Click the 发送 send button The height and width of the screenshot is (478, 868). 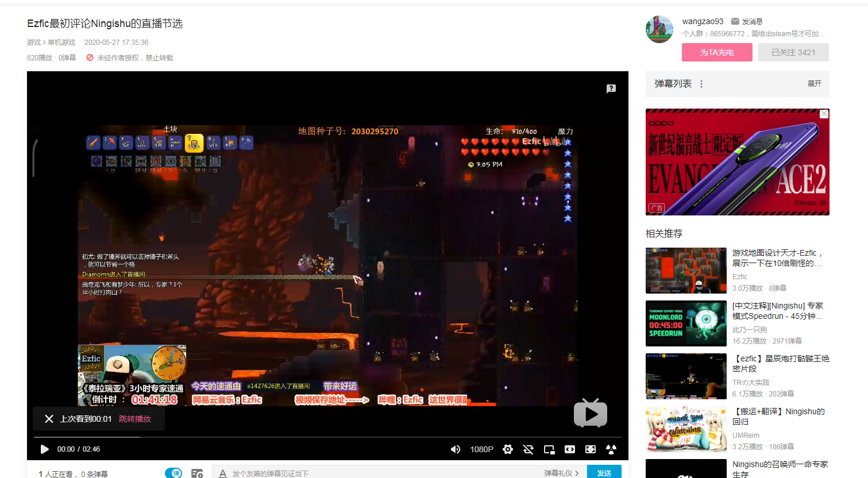(604, 473)
